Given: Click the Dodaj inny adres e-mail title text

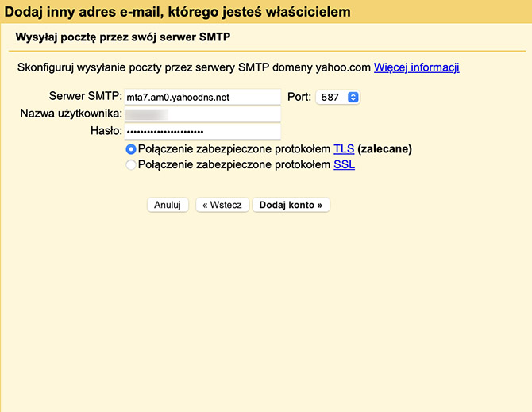Looking at the screenshot, I should (x=177, y=12).
